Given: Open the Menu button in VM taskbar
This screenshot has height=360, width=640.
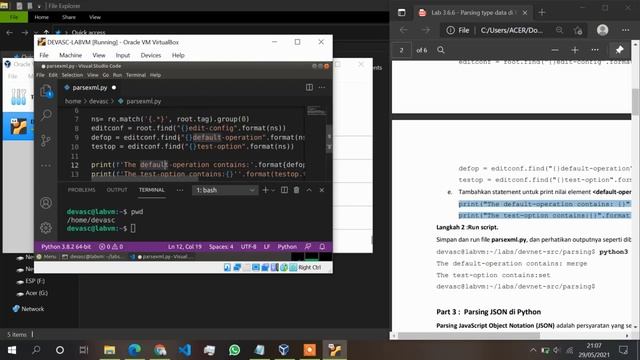Looking at the screenshot, I should click(x=47, y=257).
